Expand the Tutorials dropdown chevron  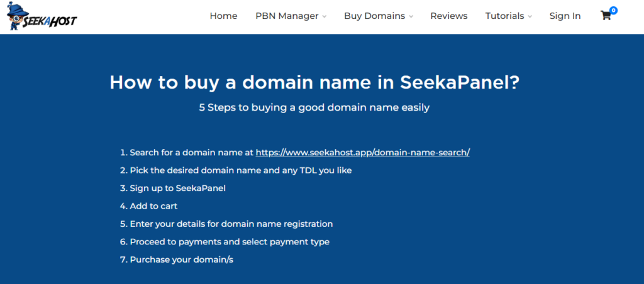pyautogui.click(x=530, y=16)
